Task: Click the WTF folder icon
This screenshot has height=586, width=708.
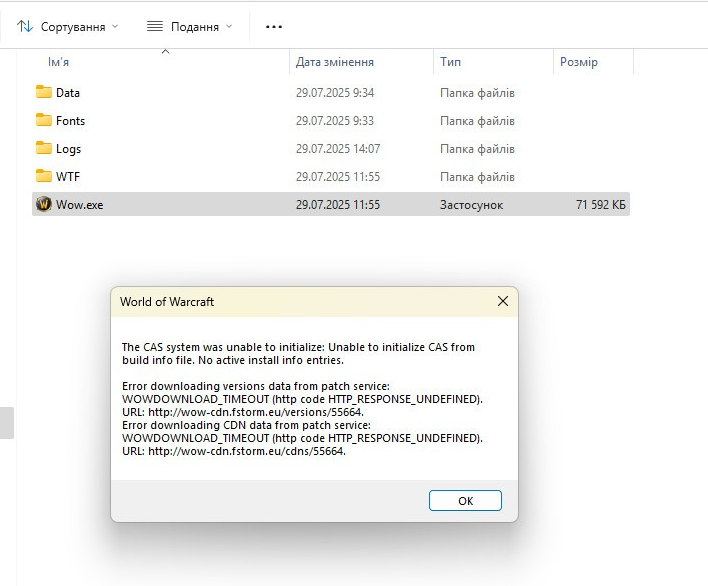Action: (44, 177)
